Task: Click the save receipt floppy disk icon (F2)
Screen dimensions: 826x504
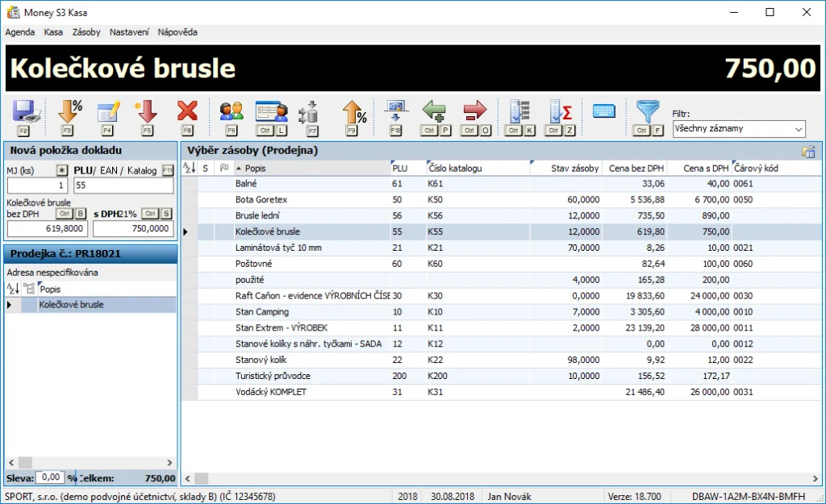Action: coord(23,112)
